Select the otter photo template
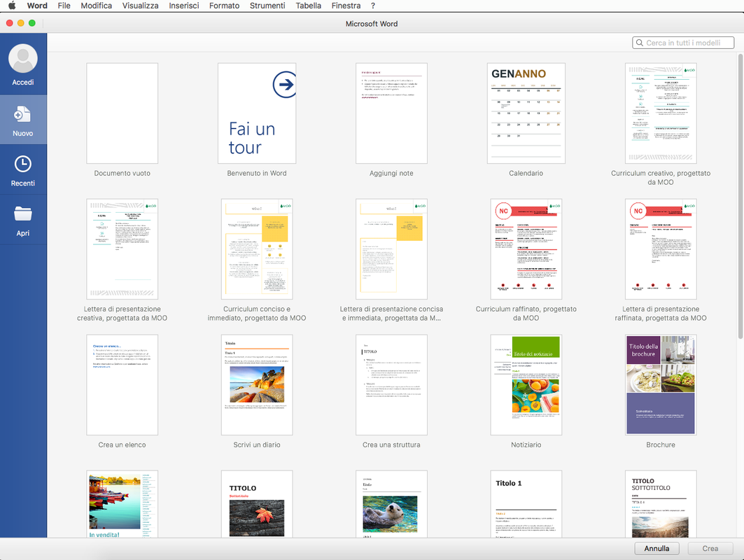Viewport: 744px width, 560px height. pos(391,504)
